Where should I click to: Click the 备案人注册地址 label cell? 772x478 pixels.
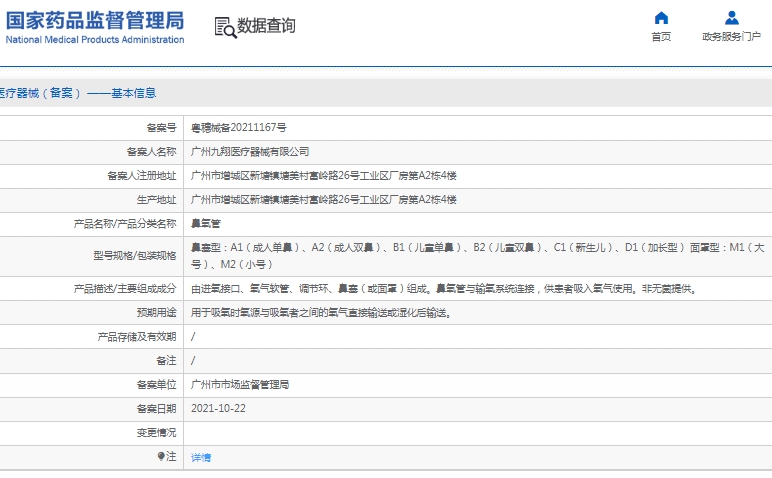92,176
